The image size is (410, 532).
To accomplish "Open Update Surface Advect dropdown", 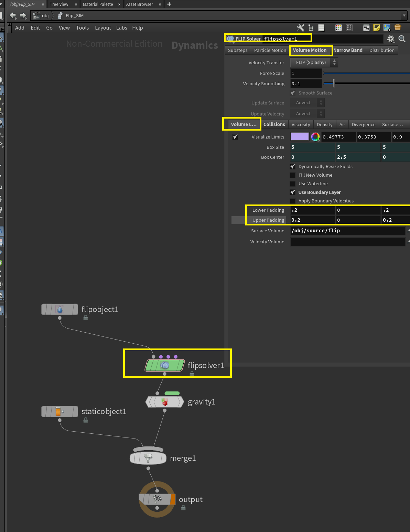I will point(307,102).
